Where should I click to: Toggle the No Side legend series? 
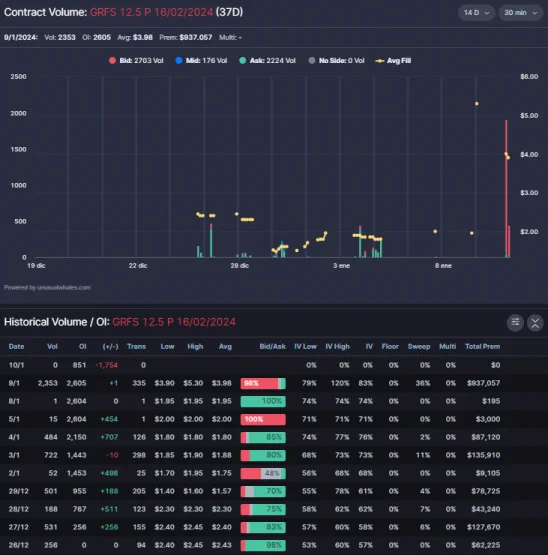point(336,61)
